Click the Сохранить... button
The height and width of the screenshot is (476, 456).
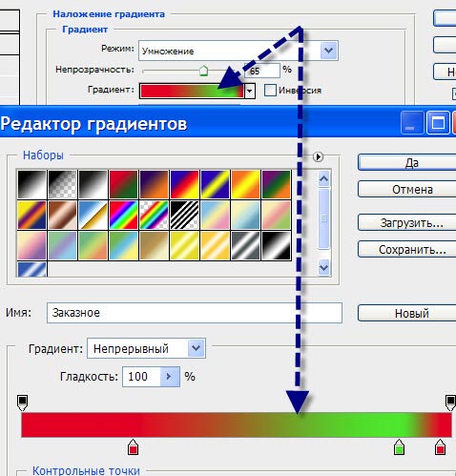click(406, 250)
